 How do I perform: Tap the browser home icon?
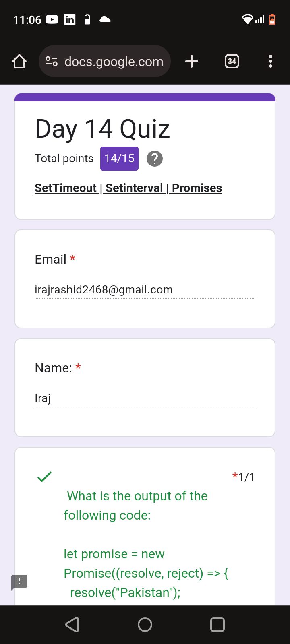(19, 61)
